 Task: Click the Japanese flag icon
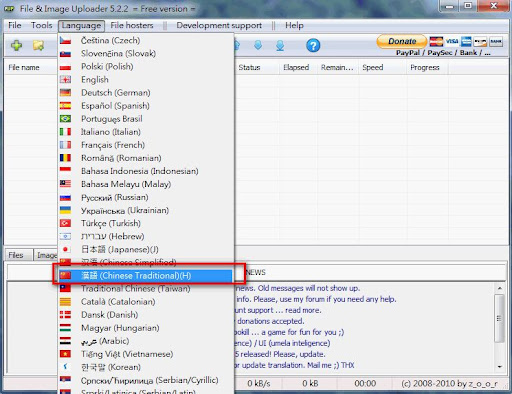point(65,249)
